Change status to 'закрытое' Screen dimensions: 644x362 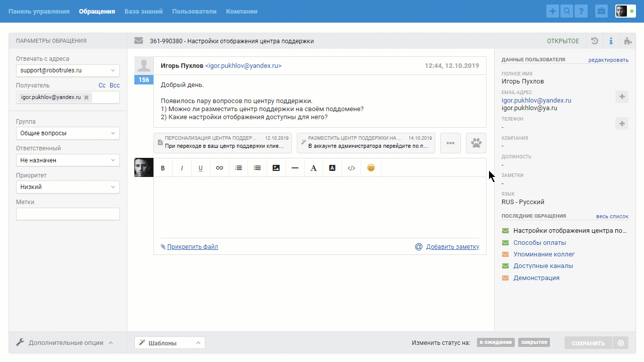(x=534, y=342)
